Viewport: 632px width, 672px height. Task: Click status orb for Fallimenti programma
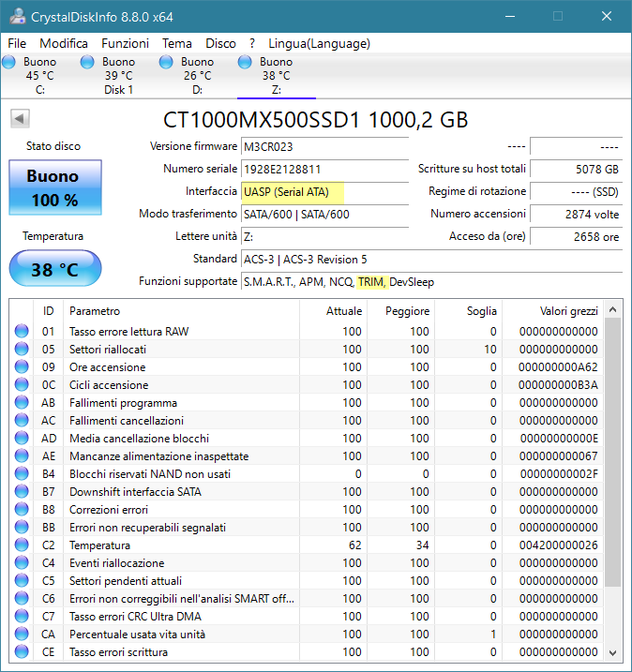[x=22, y=402]
